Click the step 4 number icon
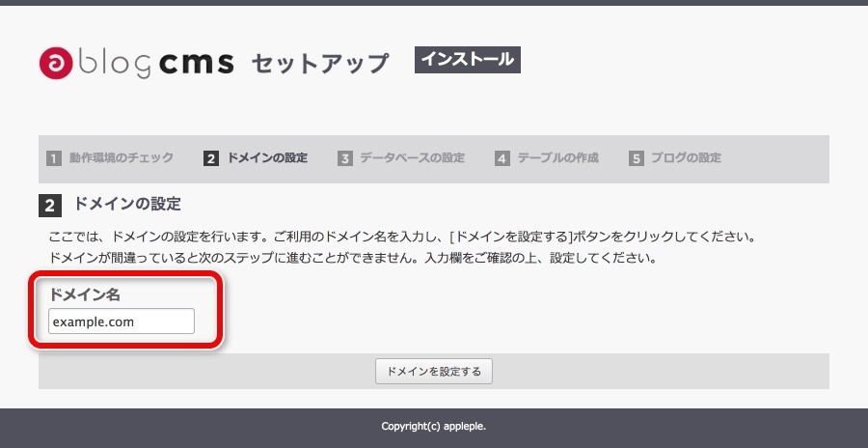The image size is (868, 448). [502, 158]
